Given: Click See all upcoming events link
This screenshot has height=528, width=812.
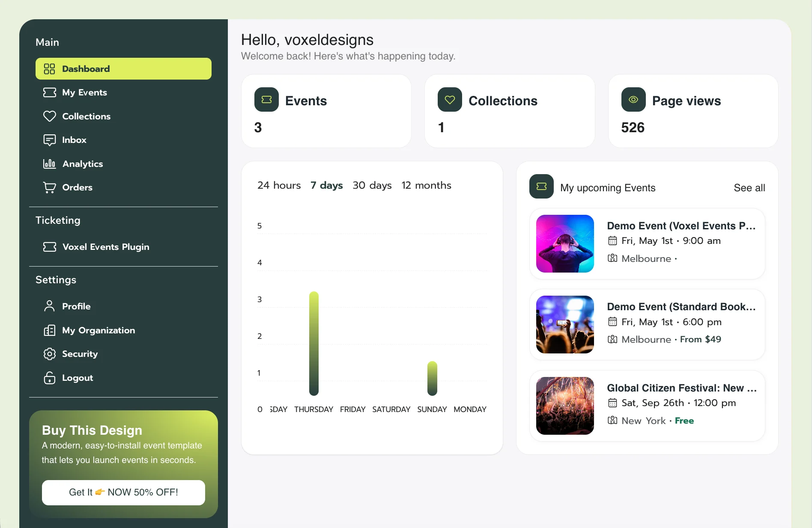Looking at the screenshot, I should click(749, 188).
